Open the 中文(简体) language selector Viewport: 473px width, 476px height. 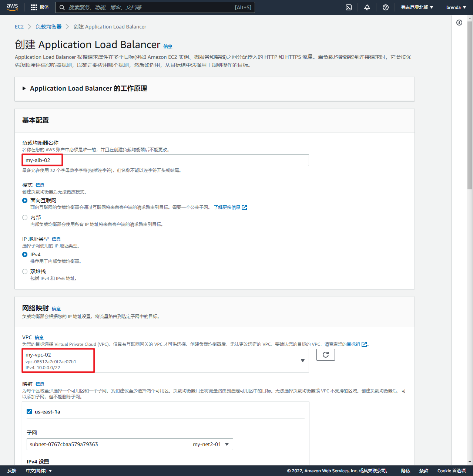39,471
